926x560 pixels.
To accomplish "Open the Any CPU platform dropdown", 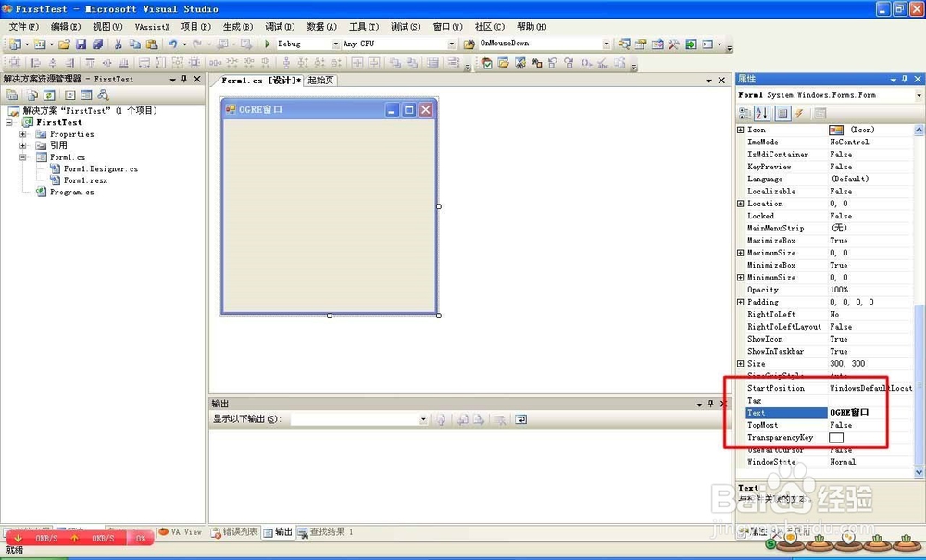I will point(452,44).
